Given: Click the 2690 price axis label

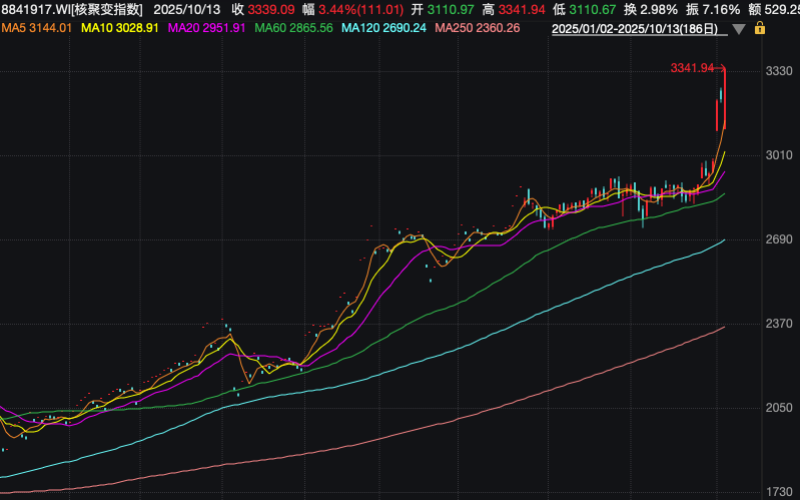Looking at the screenshot, I should point(779,240).
